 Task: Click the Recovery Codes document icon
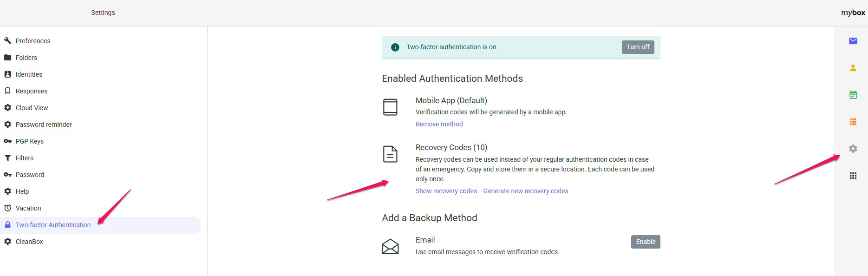click(x=390, y=154)
